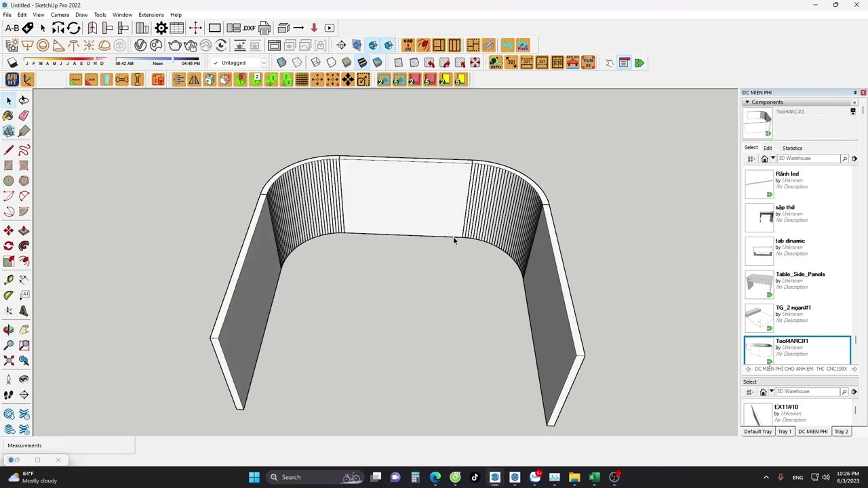Choose the 3D Text tool

pos(24,311)
